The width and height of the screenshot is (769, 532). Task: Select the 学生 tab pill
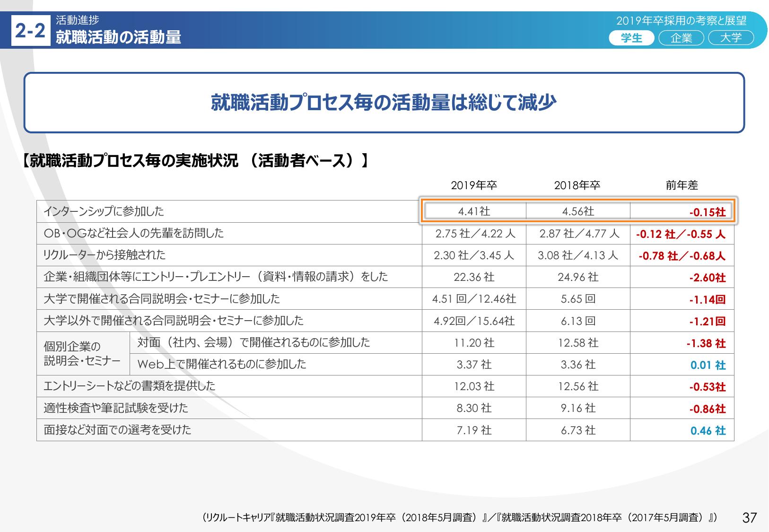(x=631, y=38)
